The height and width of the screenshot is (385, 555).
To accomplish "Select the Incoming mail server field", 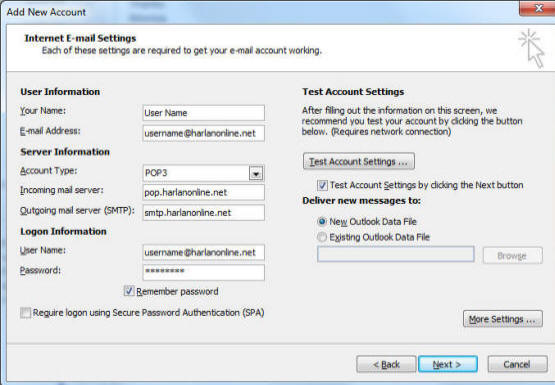I will (x=204, y=192).
